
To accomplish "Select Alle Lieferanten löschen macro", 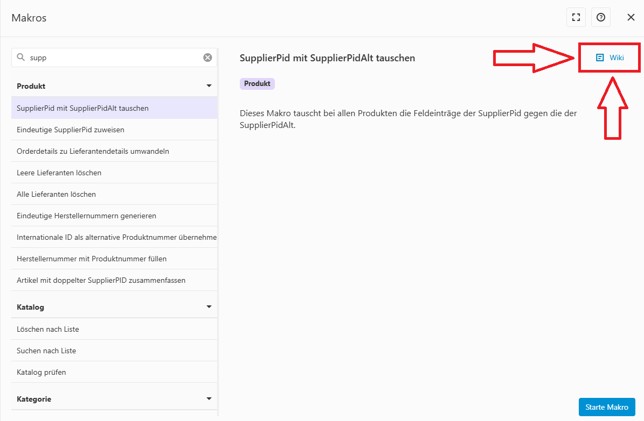I will [x=56, y=194].
